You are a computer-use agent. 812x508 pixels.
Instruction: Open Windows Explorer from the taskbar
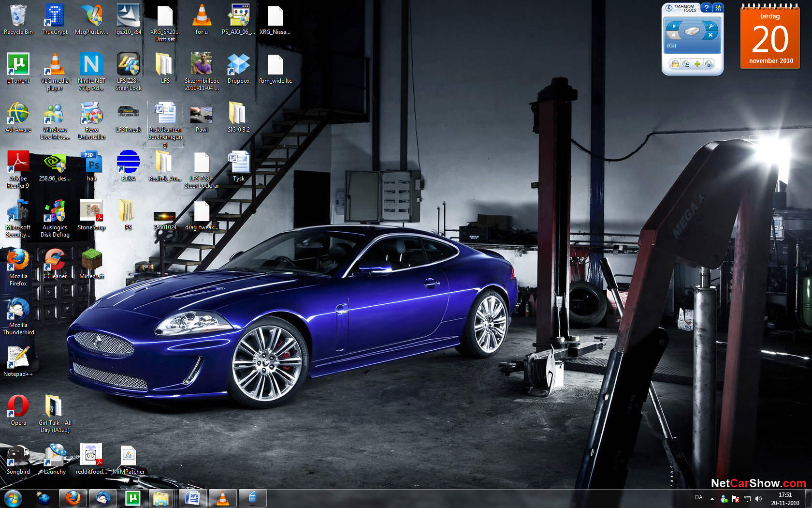(x=162, y=498)
